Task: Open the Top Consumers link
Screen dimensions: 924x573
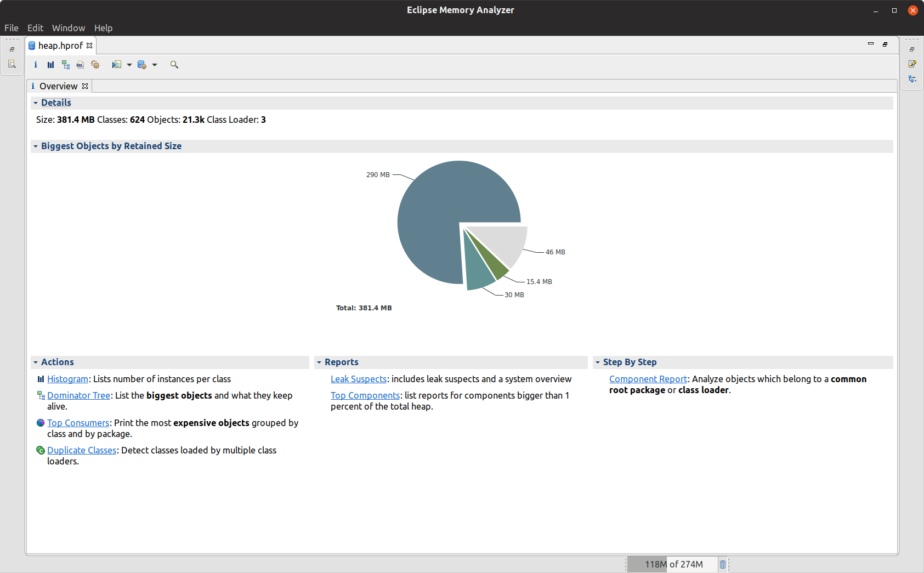Action: pyautogui.click(x=78, y=423)
